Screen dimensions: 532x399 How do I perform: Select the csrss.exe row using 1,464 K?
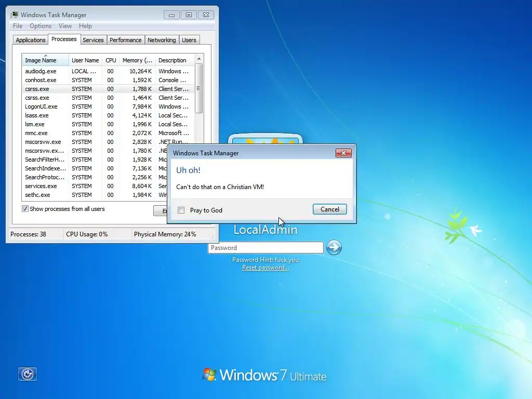click(108, 98)
